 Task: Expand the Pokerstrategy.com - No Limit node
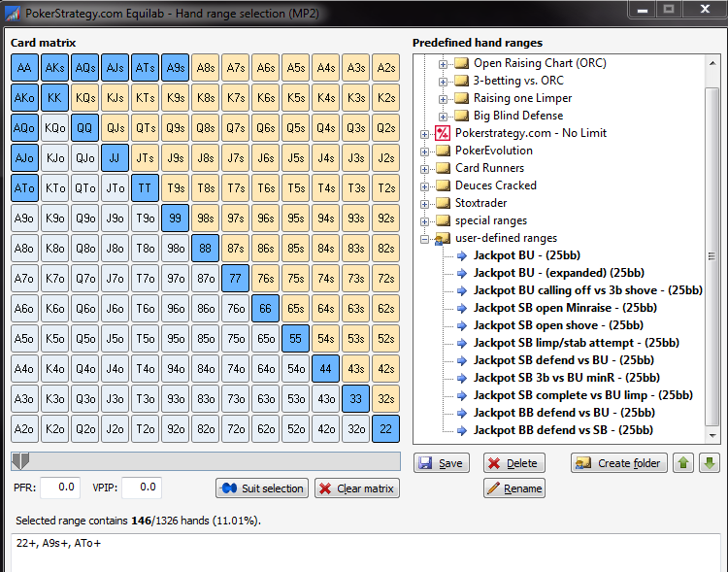coord(424,134)
